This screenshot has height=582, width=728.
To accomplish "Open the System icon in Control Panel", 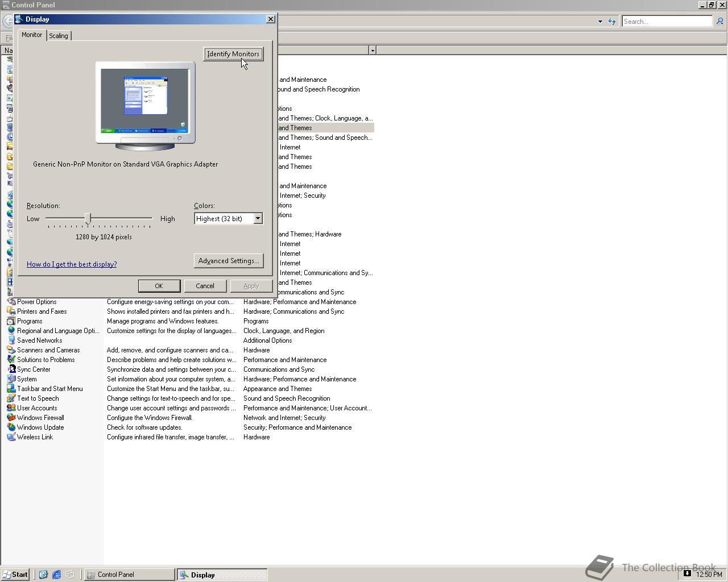I will (x=11, y=379).
